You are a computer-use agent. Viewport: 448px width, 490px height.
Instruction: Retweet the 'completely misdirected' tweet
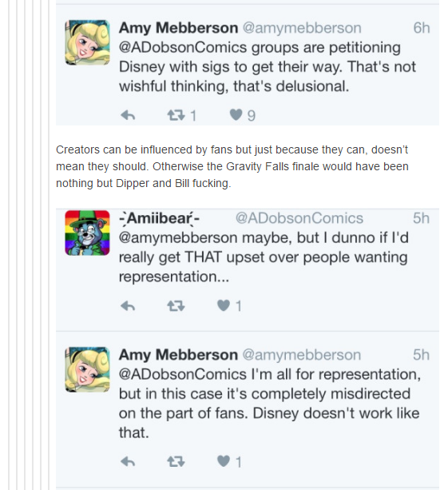click(176, 461)
